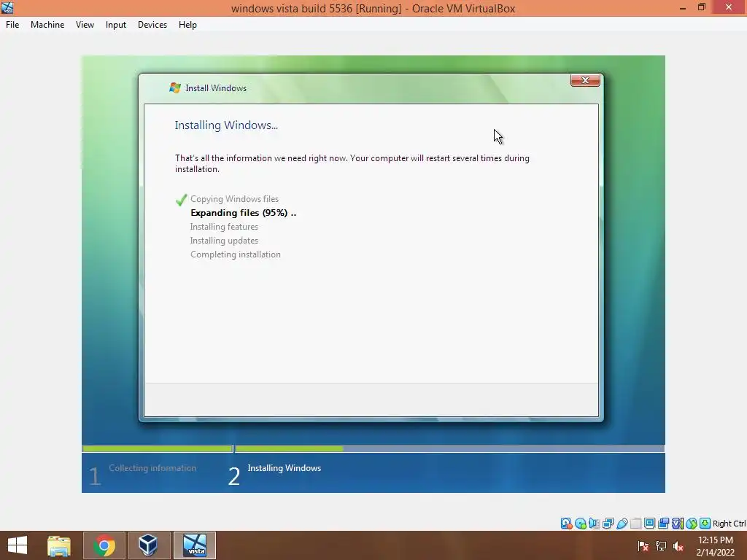
Task: Click the network adapters indicator icon
Action: [608, 524]
